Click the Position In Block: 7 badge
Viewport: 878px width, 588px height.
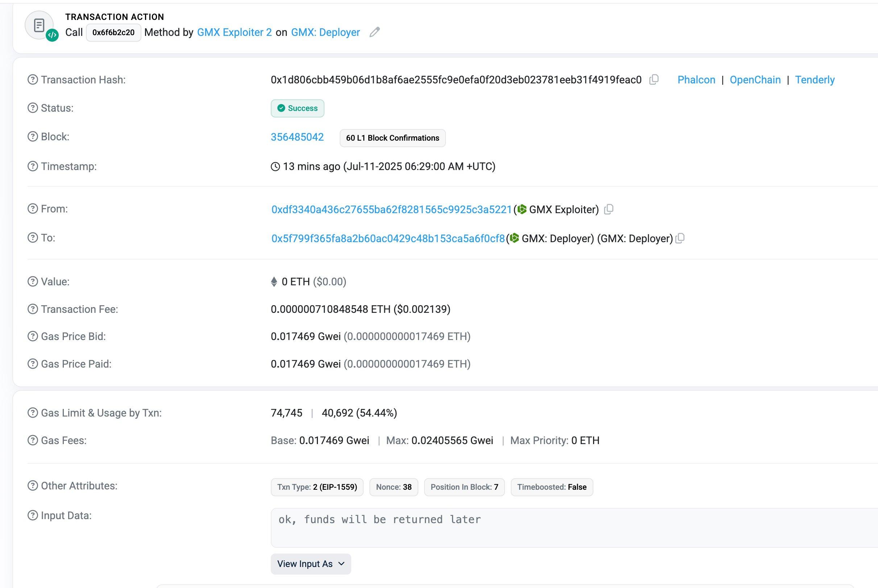[464, 487]
